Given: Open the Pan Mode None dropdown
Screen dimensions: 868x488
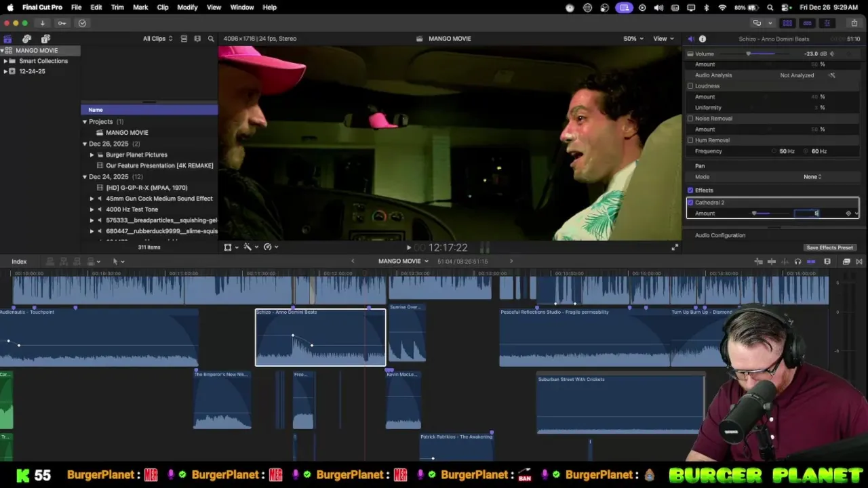Looking at the screenshot, I should 812,177.
